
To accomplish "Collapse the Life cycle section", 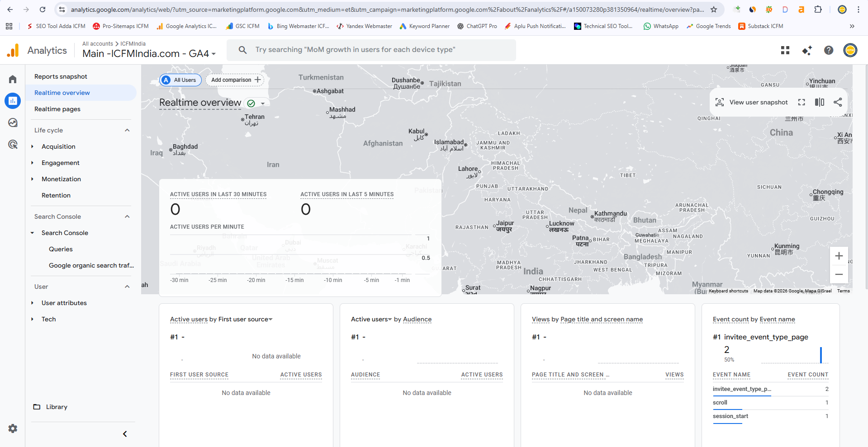I will click(x=127, y=130).
